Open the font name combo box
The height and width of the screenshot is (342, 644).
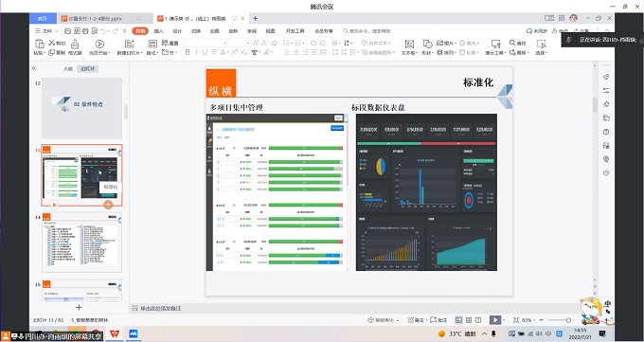[205, 43]
